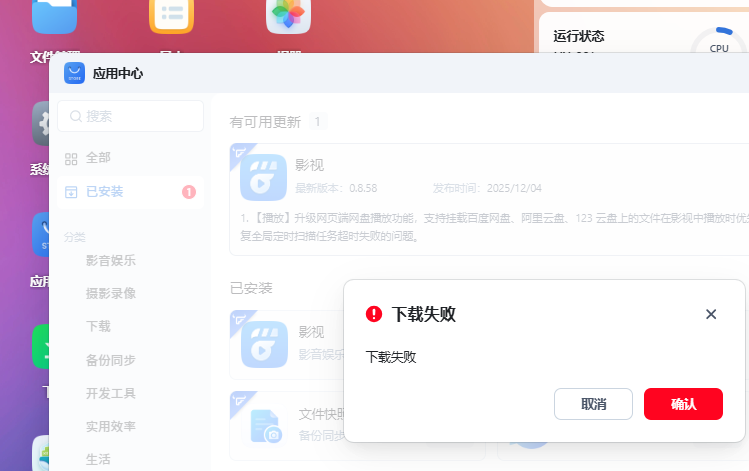Click the 发布时间: 2025/12/04 text
This screenshot has height=471, width=749.
pyautogui.click(x=487, y=188)
